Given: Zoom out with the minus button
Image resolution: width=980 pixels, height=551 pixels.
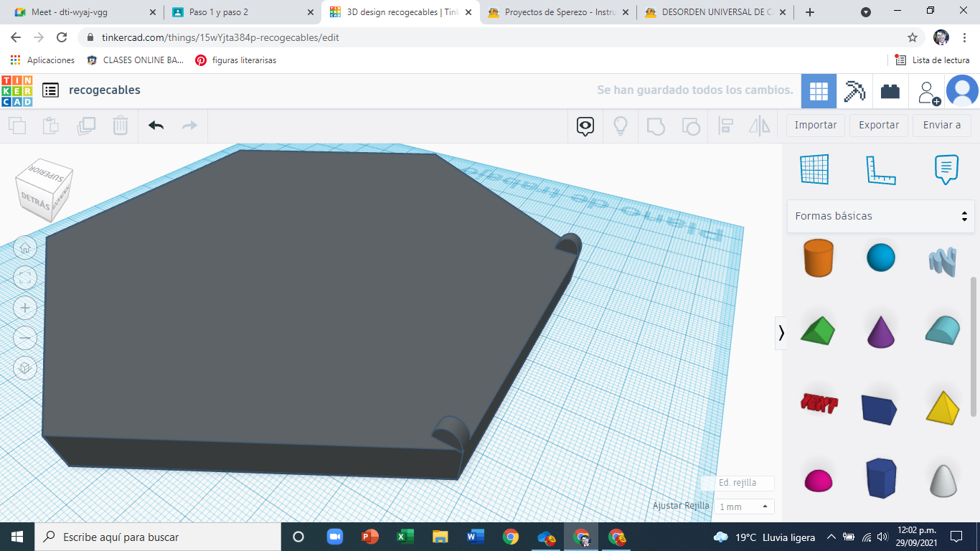Looking at the screenshot, I should 25,338.
